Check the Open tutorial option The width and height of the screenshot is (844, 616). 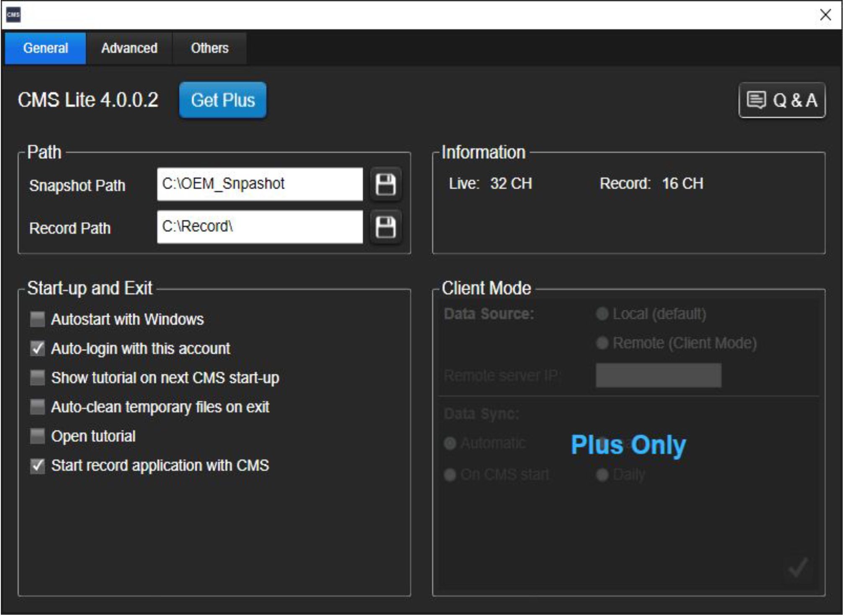click(x=38, y=436)
